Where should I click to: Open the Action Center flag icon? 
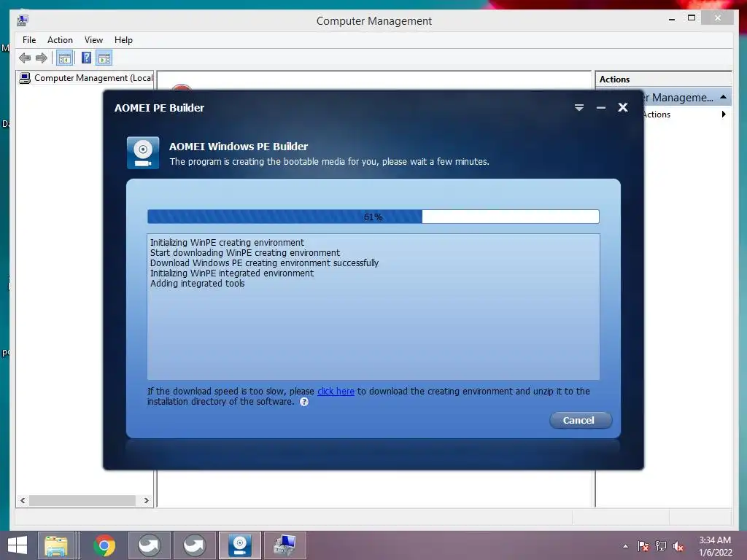point(643,546)
